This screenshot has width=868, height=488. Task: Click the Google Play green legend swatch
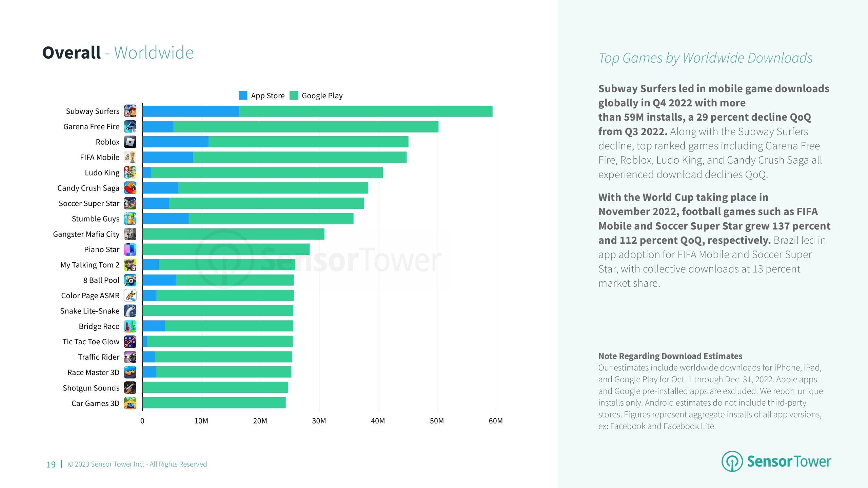tap(294, 95)
